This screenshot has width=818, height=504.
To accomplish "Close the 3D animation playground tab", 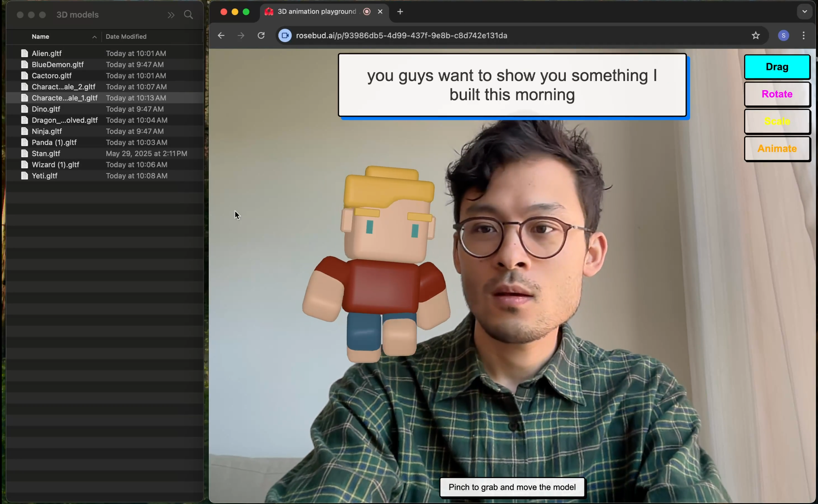I will click(x=380, y=12).
